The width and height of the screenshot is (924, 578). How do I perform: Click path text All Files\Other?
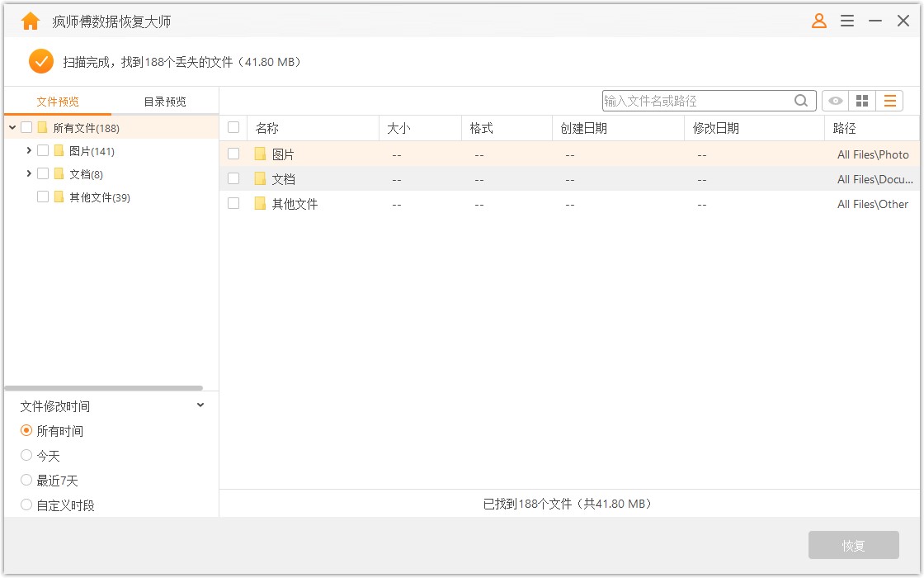(x=873, y=204)
